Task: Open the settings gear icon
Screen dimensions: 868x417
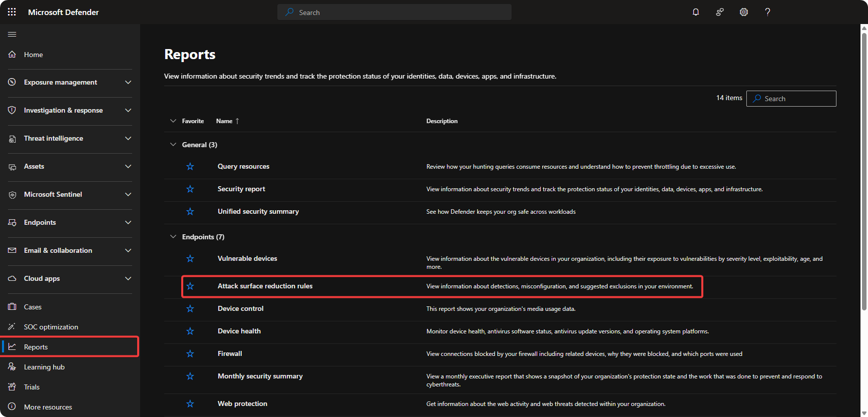Action: pyautogui.click(x=743, y=12)
